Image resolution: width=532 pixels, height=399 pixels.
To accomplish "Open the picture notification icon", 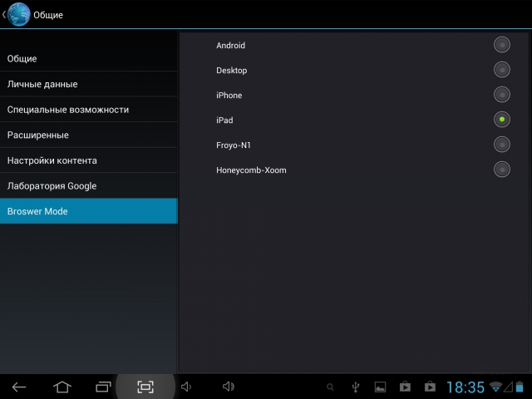I will 380,387.
